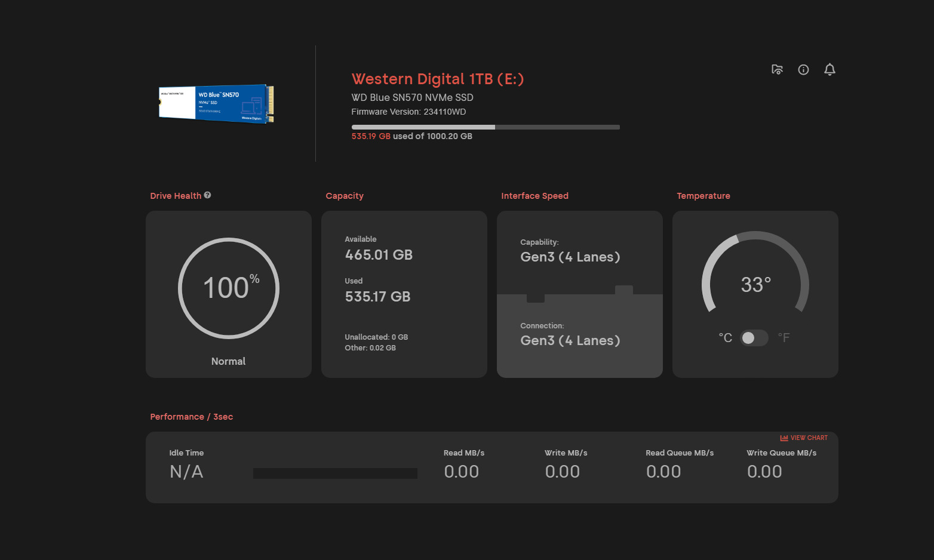Click the Read Queue MB/s 0.00 value
934x560 pixels.
663,472
